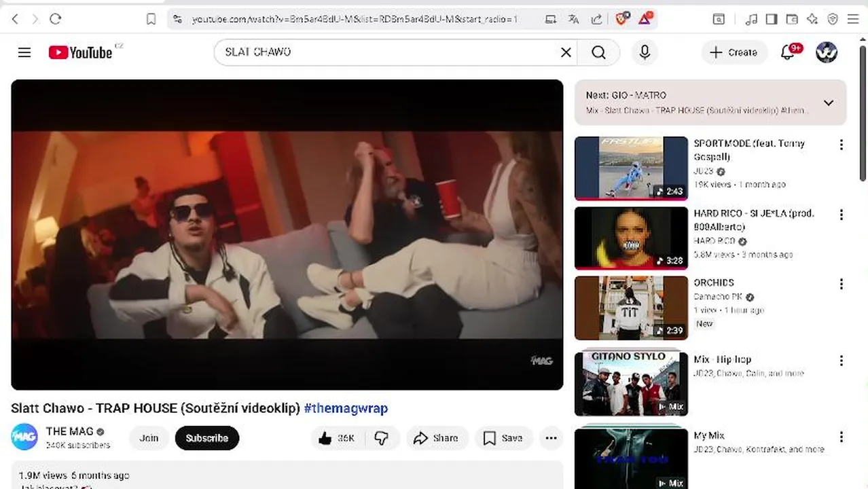The height and width of the screenshot is (489, 868).
Task: Search with your voice microphone
Action: pyautogui.click(x=645, y=52)
